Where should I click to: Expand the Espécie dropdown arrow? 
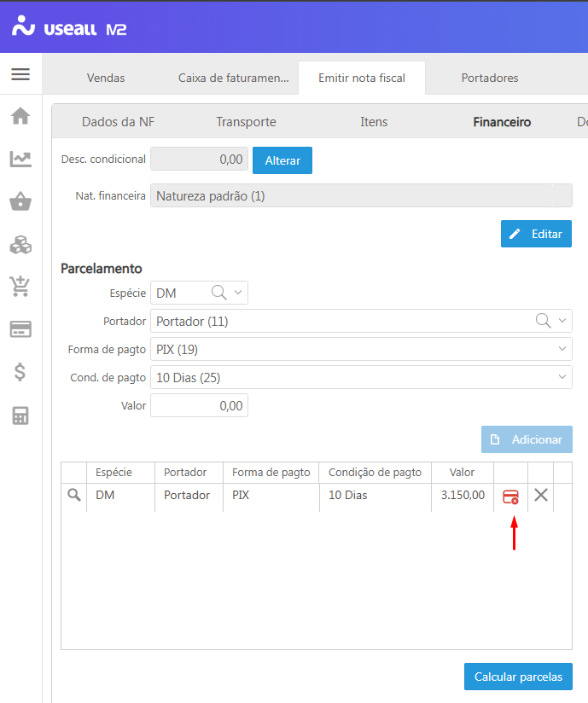point(238,293)
